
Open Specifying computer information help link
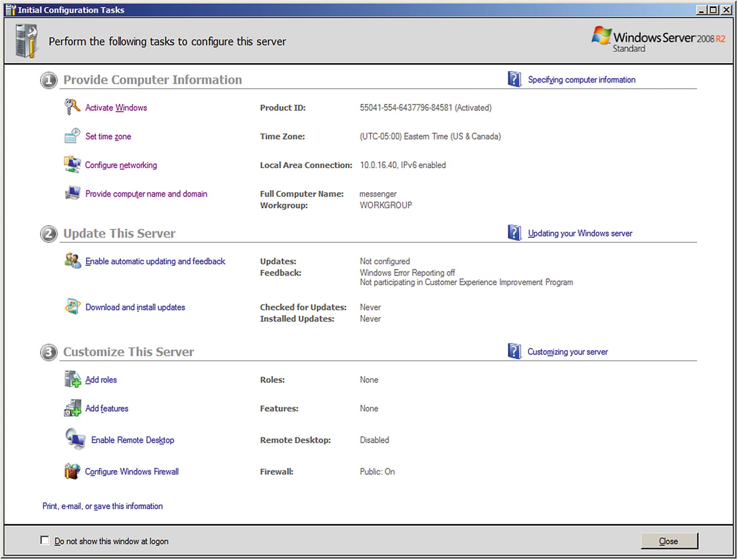pos(582,80)
